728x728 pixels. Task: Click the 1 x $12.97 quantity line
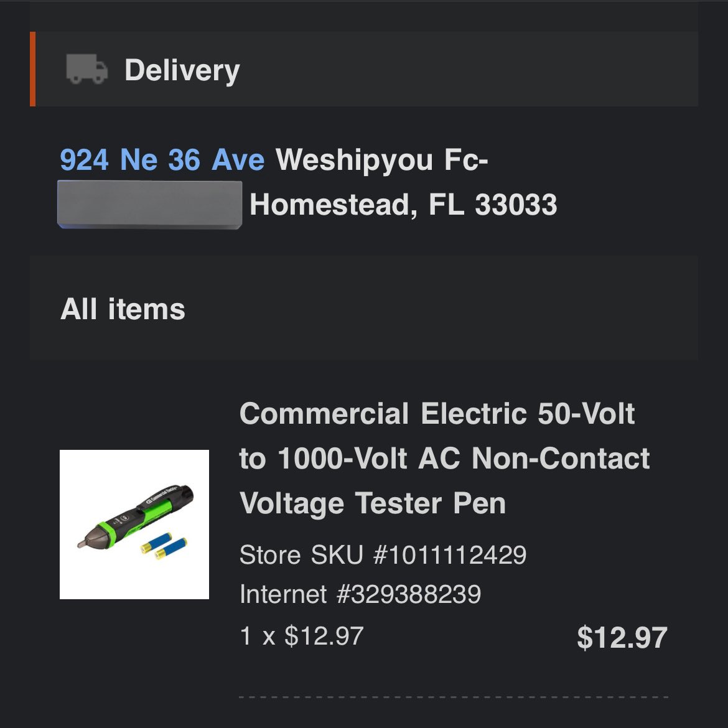(x=302, y=636)
